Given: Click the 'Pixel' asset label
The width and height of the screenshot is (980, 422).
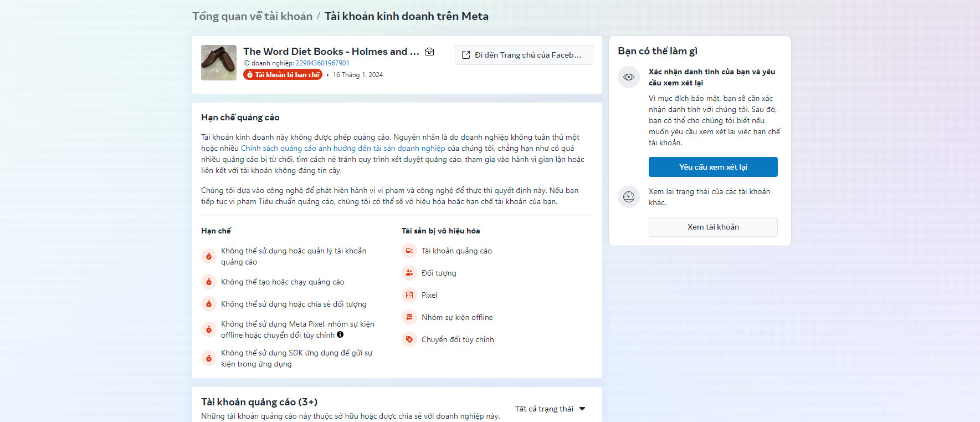Looking at the screenshot, I should (x=429, y=295).
